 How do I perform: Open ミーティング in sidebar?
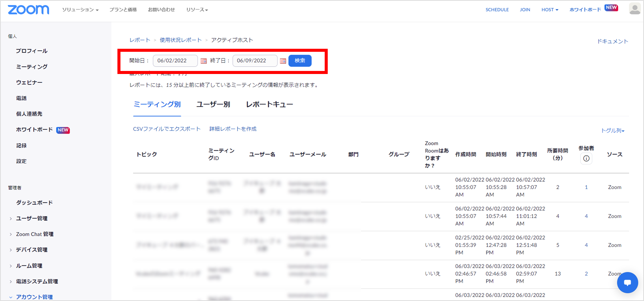[x=32, y=67]
